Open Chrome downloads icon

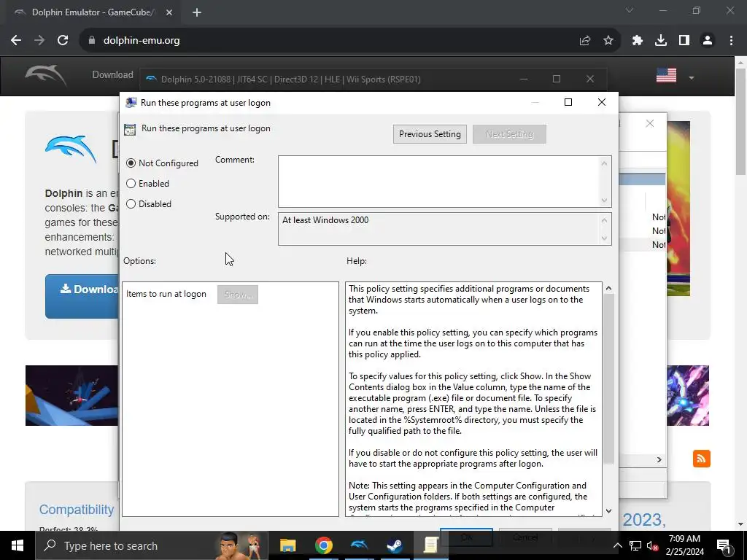point(661,41)
